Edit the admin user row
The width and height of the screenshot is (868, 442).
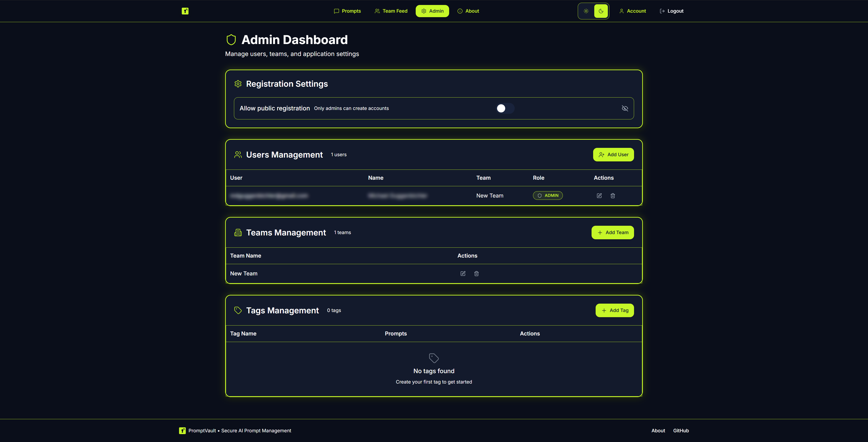pyautogui.click(x=599, y=195)
